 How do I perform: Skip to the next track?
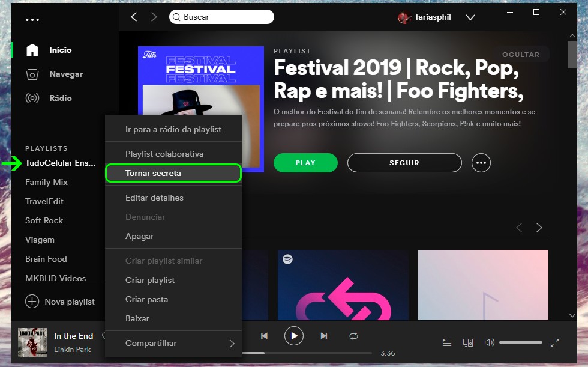[324, 336]
